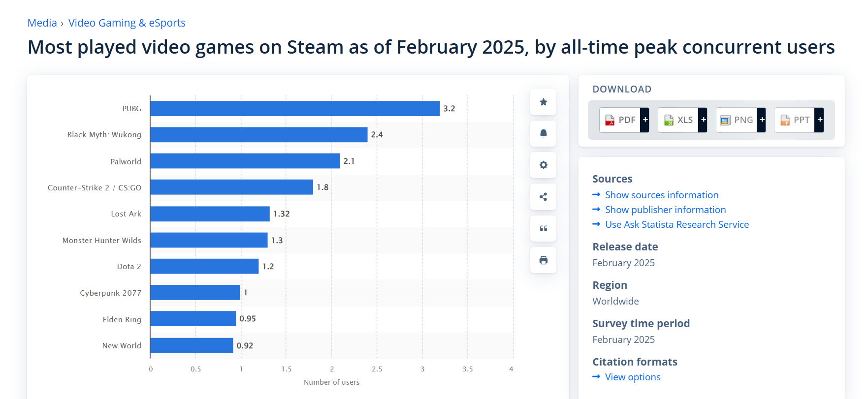Viewport: 868px width, 399px height.
Task: Click the chart page title
Action: coord(431,47)
